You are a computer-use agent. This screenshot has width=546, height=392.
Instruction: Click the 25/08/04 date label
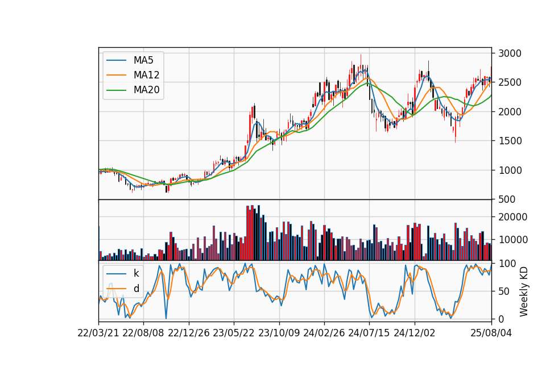point(491,333)
